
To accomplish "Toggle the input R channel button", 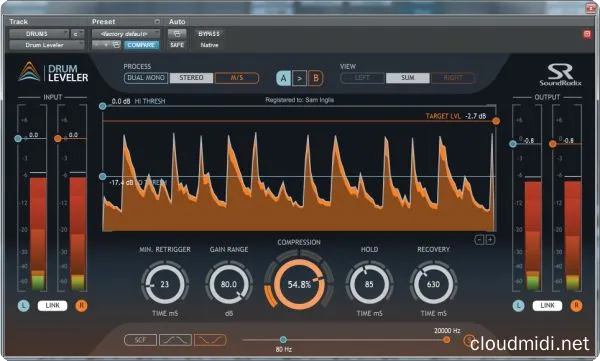I will [81, 305].
